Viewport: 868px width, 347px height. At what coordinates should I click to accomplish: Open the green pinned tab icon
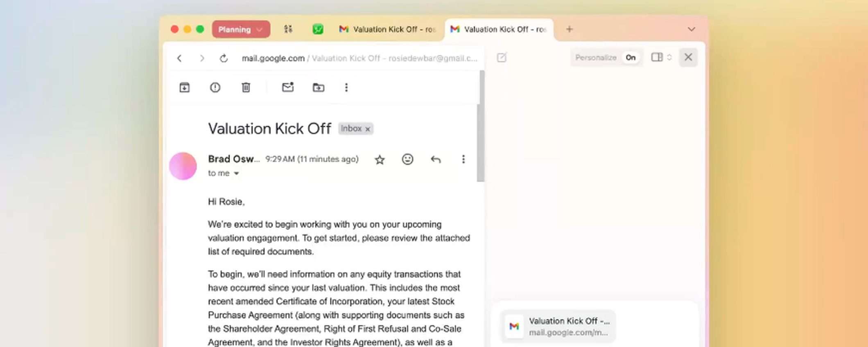(x=318, y=29)
